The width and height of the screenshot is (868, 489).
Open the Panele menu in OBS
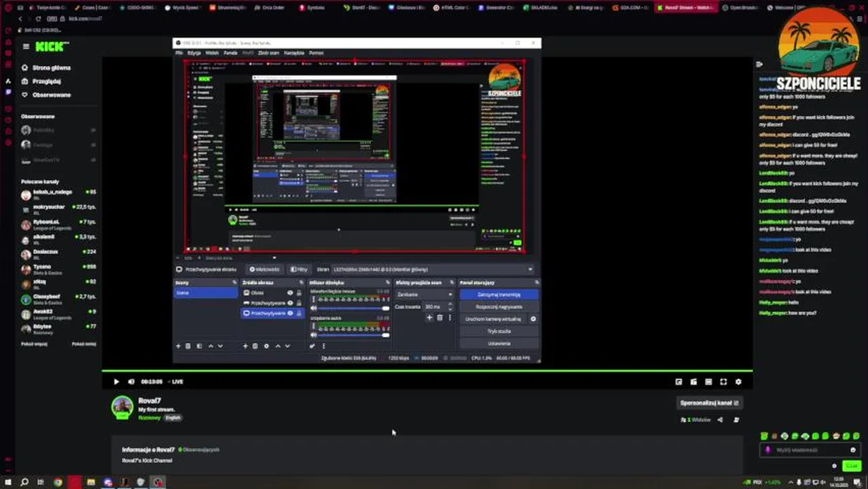point(230,53)
